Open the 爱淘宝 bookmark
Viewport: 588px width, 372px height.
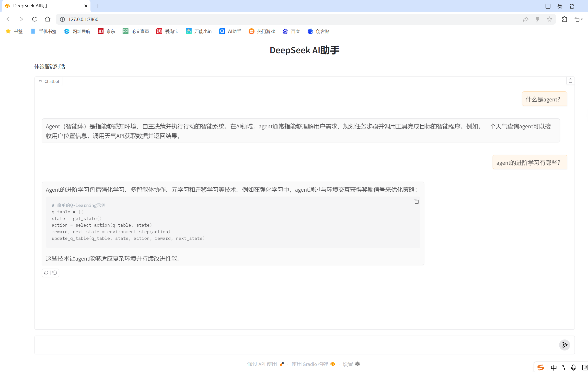pos(167,32)
